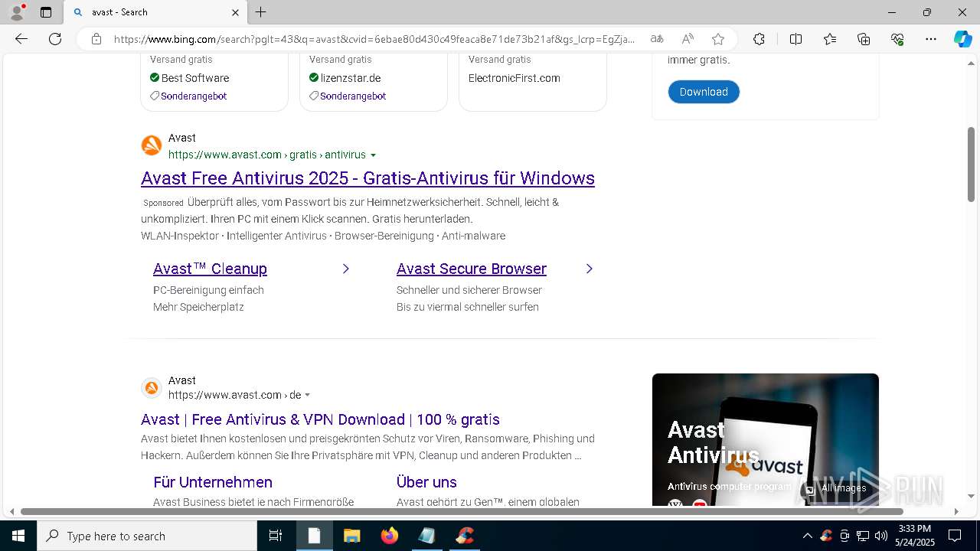Click the taskbar search box
The image size is (980, 551).
147,536
